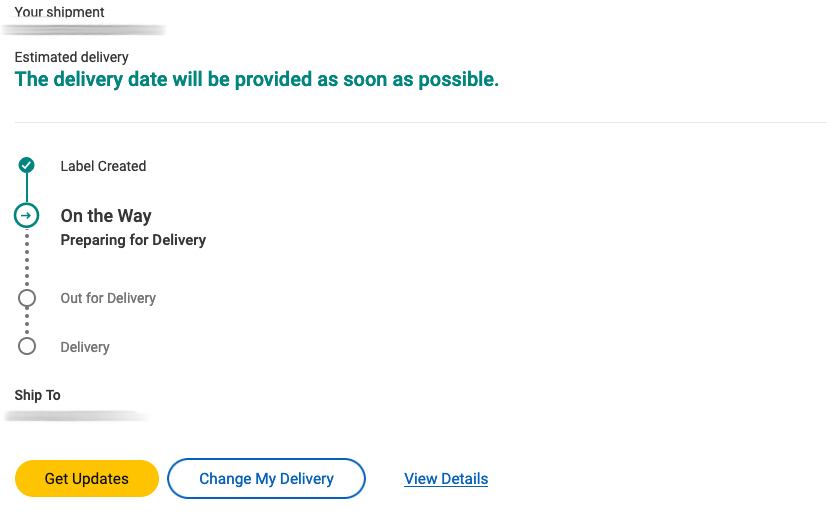The image size is (827, 516).
Task: Click the Ship To heading
Action: (x=37, y=395)
